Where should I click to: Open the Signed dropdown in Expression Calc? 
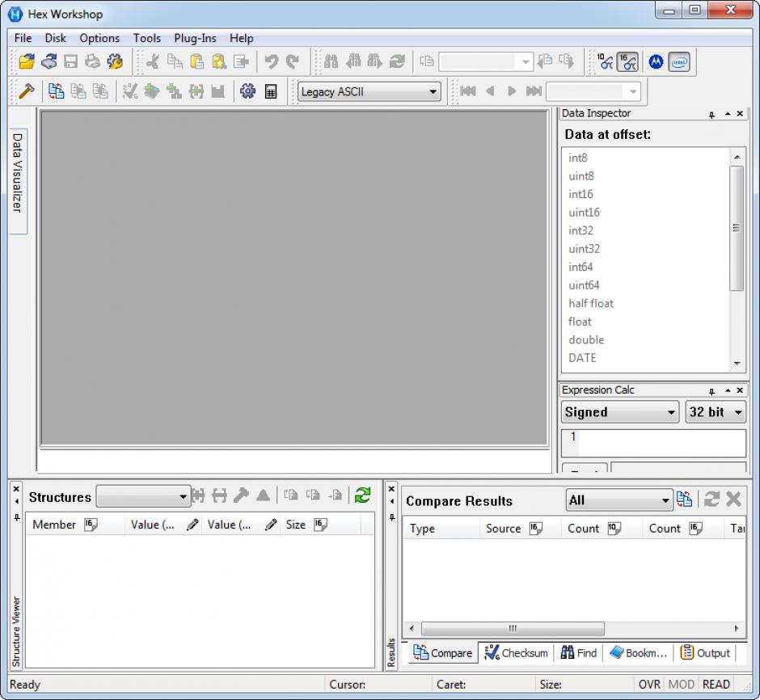(x=620, y=412)
